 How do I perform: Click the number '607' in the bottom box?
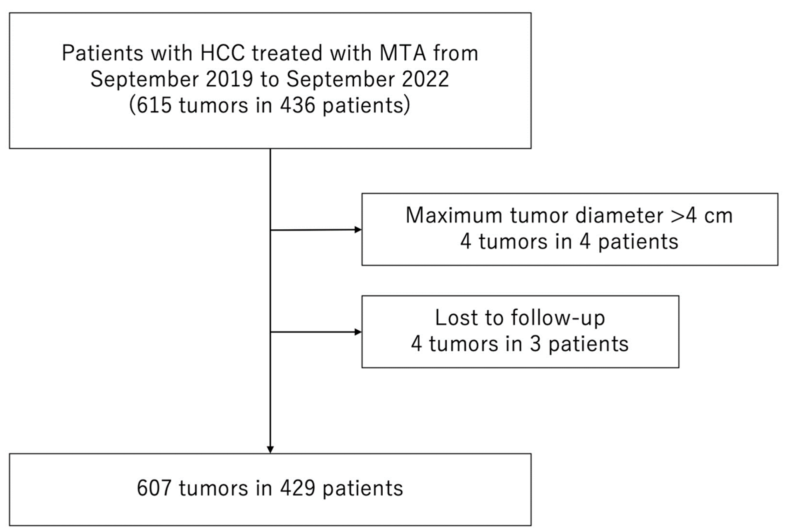click(x=154, y=489)
